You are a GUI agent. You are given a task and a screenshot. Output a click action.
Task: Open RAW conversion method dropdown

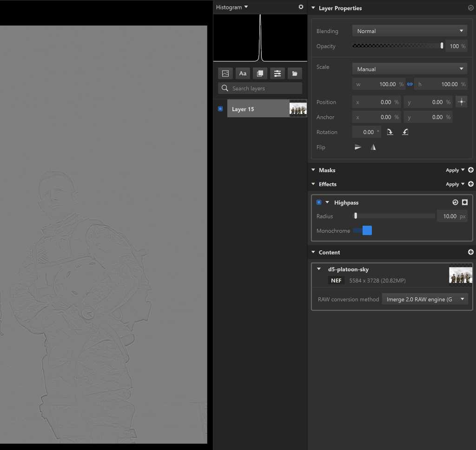(x=425, y=299)
